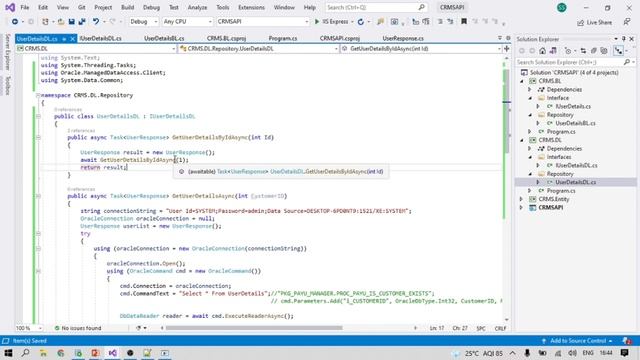Click the editor horizontal scrollbar thumb

(254, 328)
